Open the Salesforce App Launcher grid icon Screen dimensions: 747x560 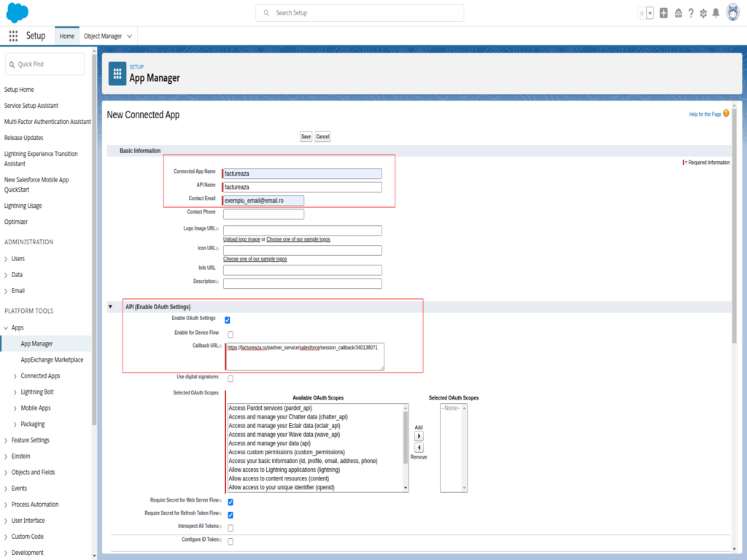(x=12, y=36)
